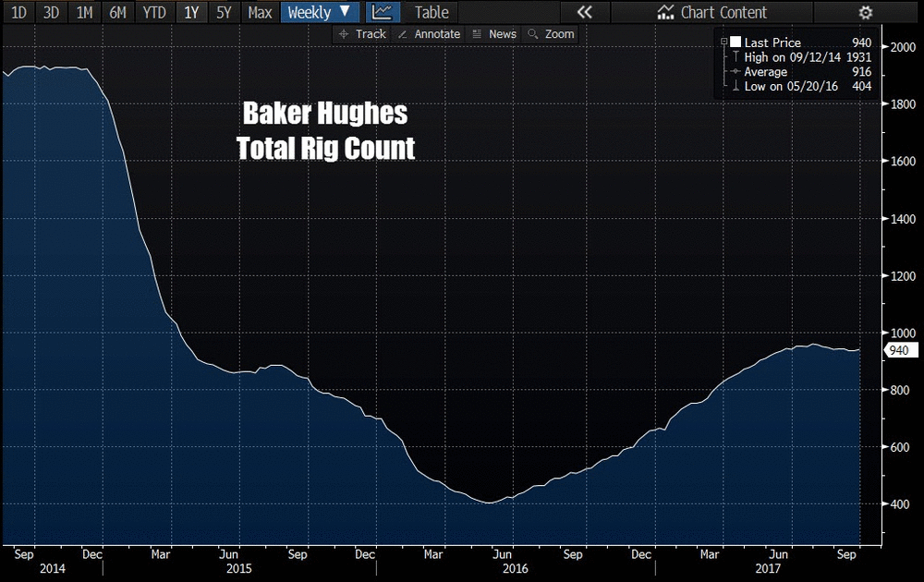Collapse the legend box expander
This screenshot has height=582, width=924.
coord(723,42)
